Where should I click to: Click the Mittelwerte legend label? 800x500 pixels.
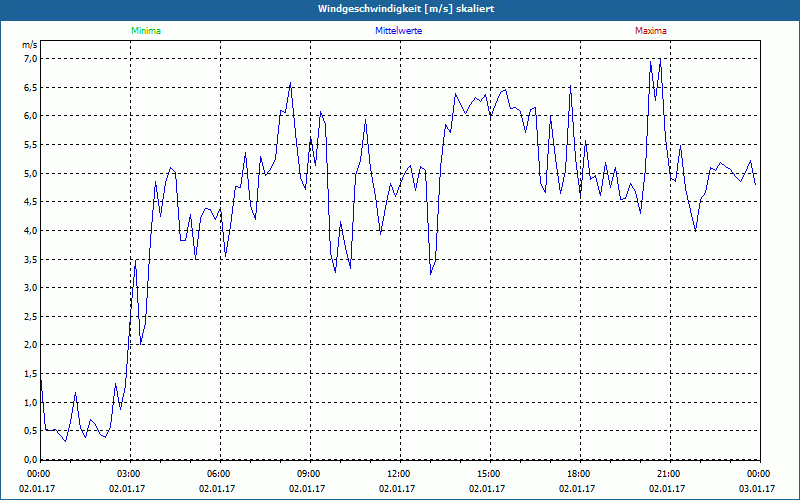pos(398,31)
